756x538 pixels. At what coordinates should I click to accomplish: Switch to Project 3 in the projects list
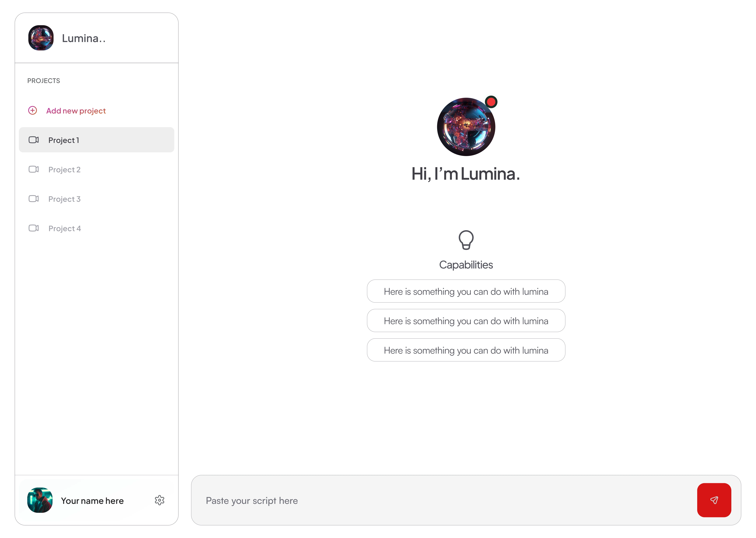pos(65,199)
